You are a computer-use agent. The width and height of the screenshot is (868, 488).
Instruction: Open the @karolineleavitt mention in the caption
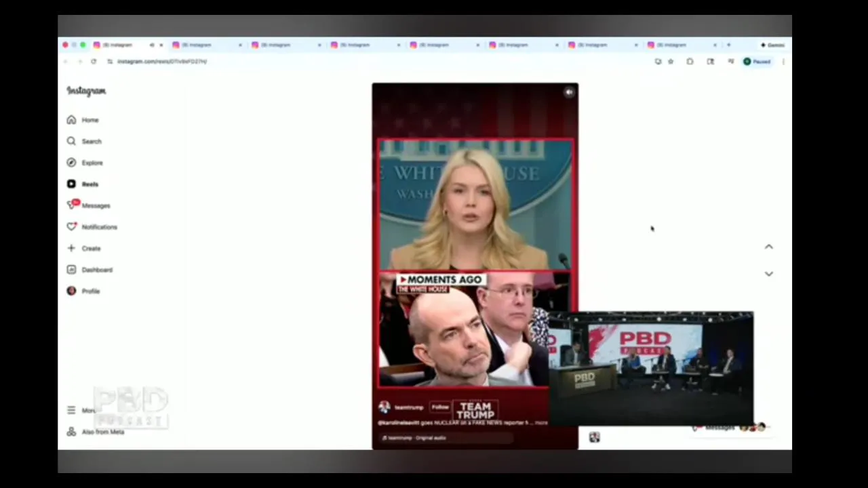[399, 423]
